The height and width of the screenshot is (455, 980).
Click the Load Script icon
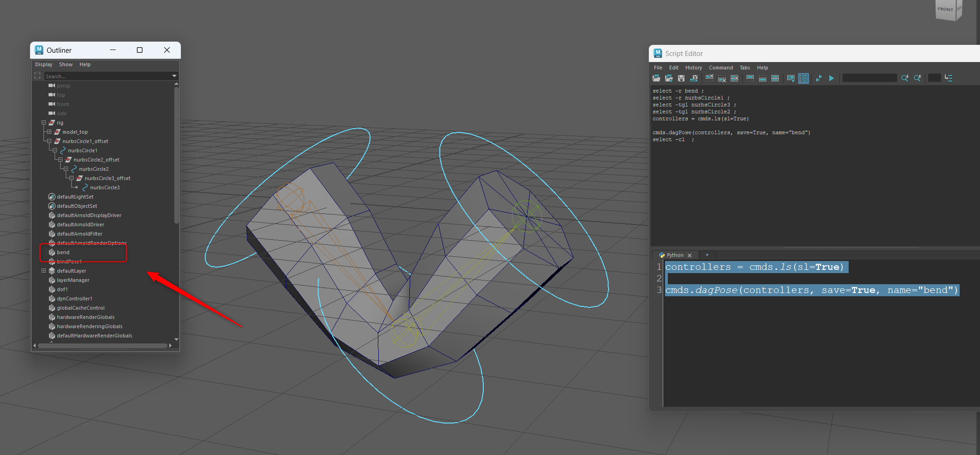click(656, 78)
